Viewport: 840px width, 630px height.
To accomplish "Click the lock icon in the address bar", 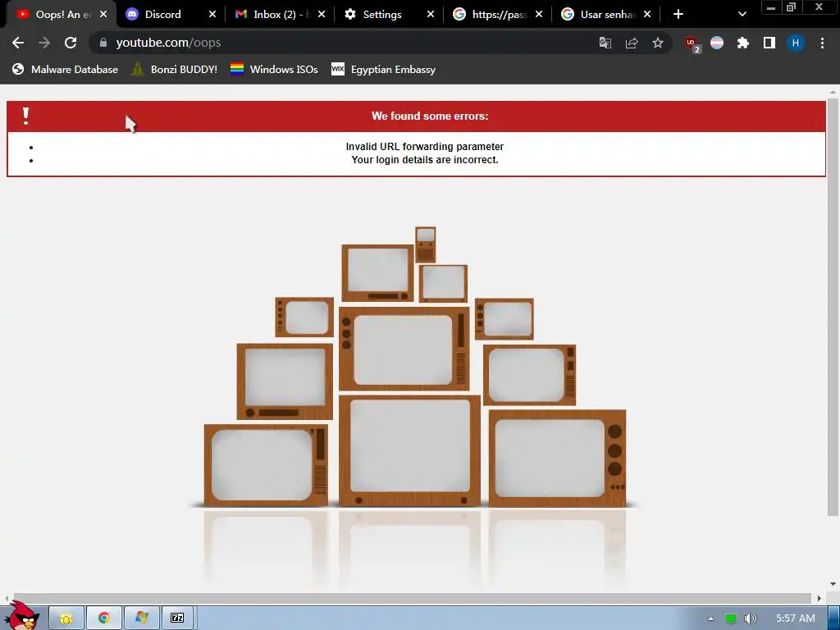I will pyautogui.click(x=103, y=43).
